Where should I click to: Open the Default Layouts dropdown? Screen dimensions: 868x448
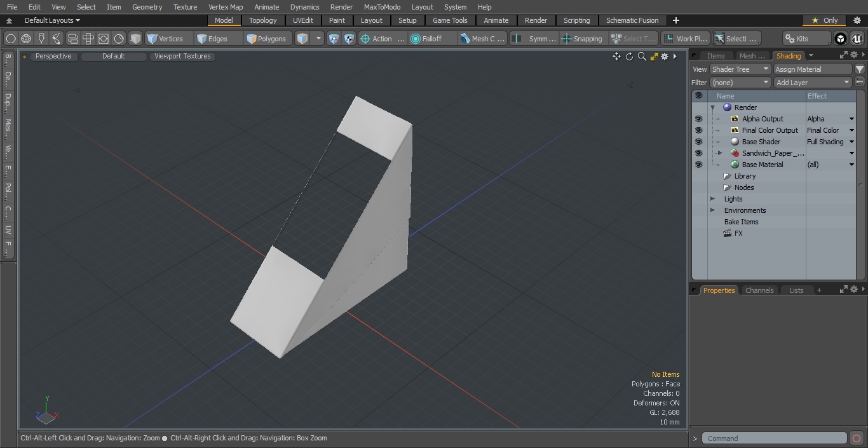52,20
